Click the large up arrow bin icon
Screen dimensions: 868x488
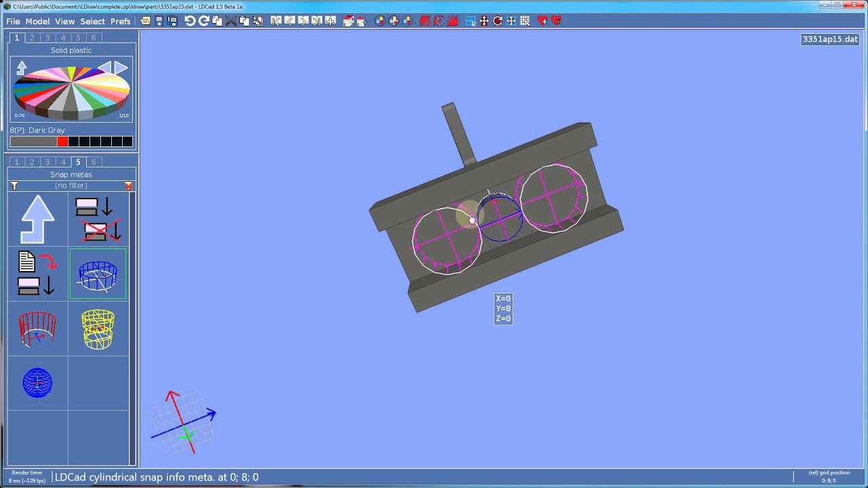[37, 220]
